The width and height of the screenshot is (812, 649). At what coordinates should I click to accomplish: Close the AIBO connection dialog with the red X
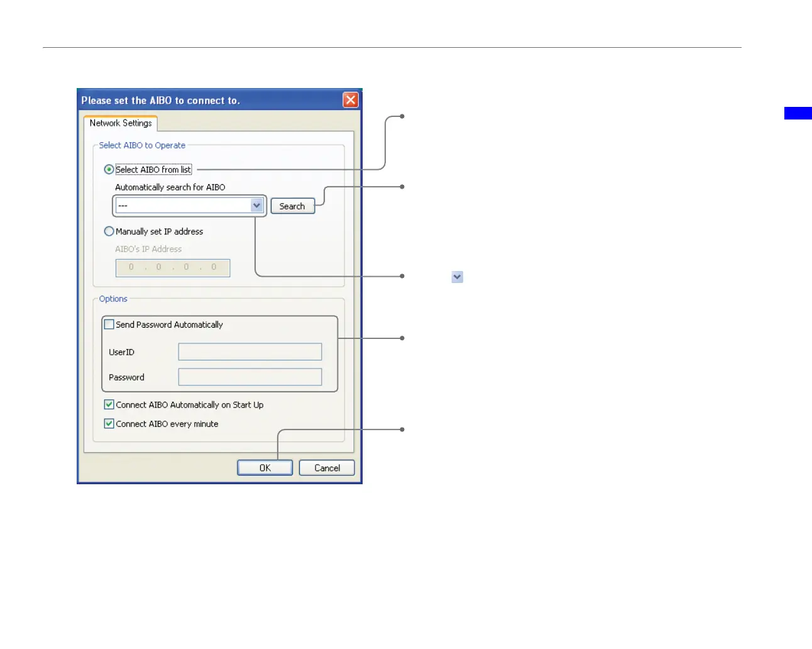point(350,100)
